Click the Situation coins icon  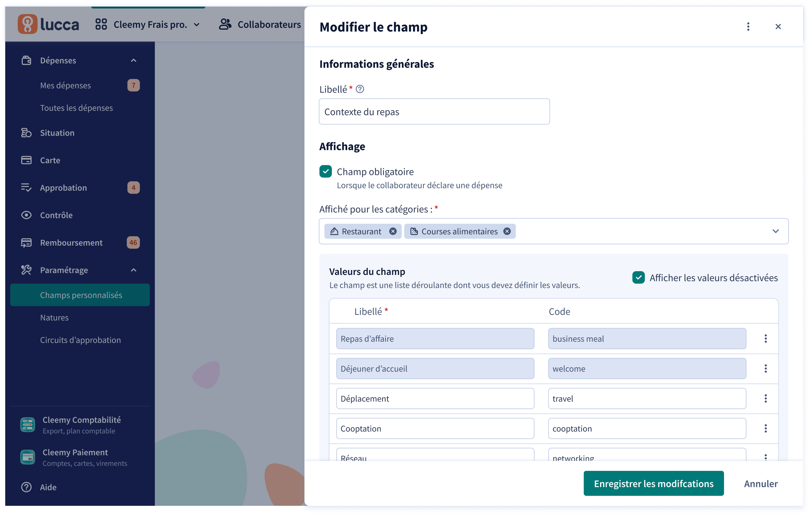(x=26, y=133)
